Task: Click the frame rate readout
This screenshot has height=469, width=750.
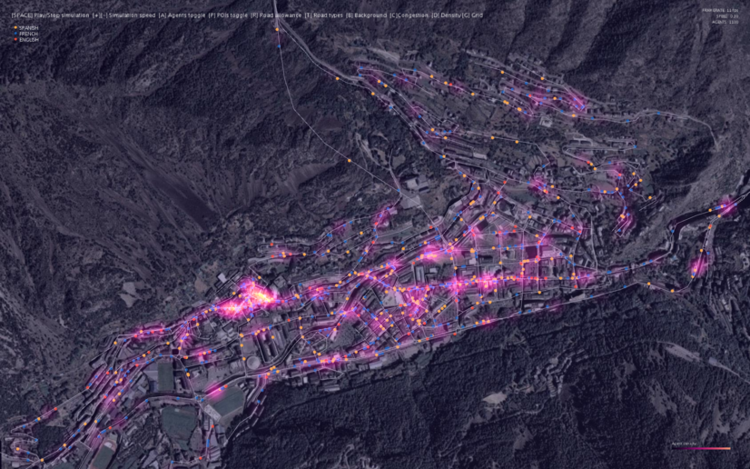Action: 720,11
